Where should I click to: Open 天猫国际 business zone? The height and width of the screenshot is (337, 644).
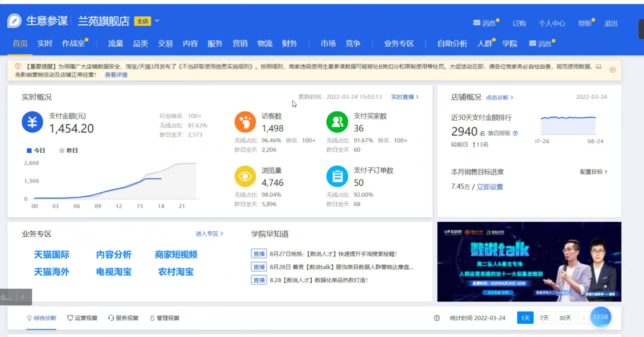pyautogui.click(x=52, y=255)
